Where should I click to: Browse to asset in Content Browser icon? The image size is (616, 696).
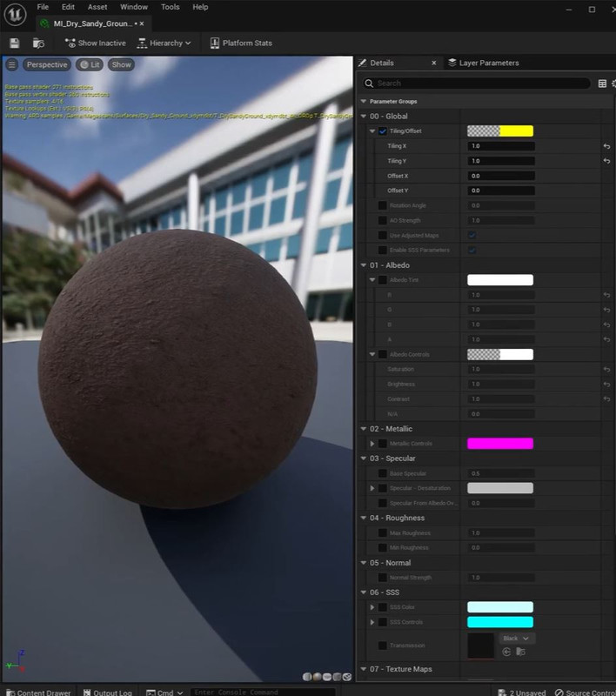click(38, 43)
